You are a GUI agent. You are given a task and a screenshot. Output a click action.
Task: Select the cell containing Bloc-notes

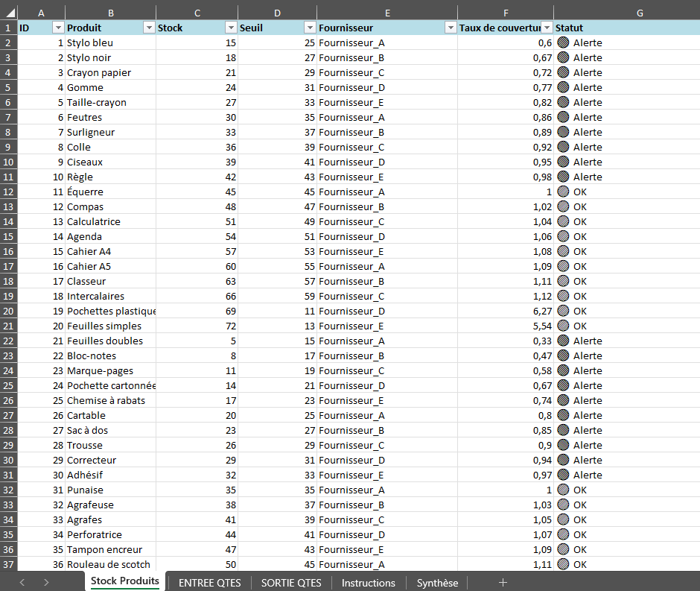pos(111,355)
